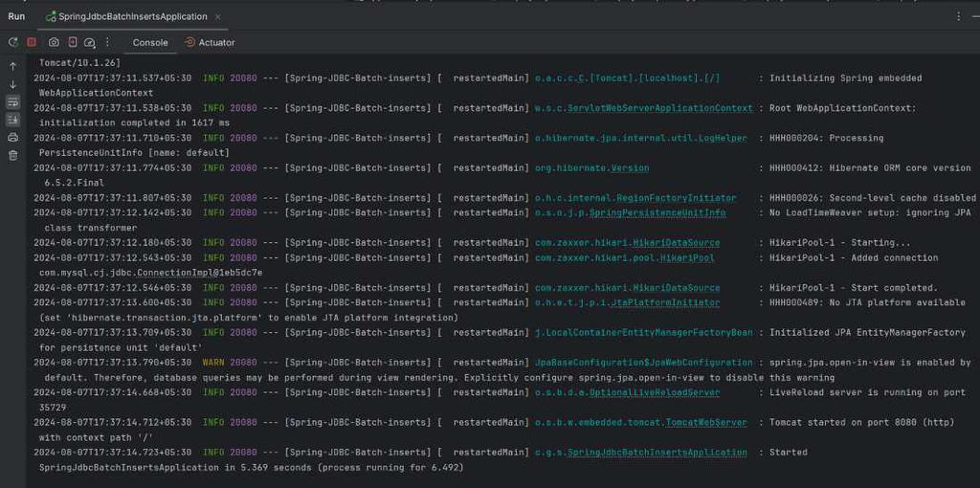The height and width of the screenshot is (488, 980).
Task: Click 'with context path '/'' text
Action: point(96,438)
